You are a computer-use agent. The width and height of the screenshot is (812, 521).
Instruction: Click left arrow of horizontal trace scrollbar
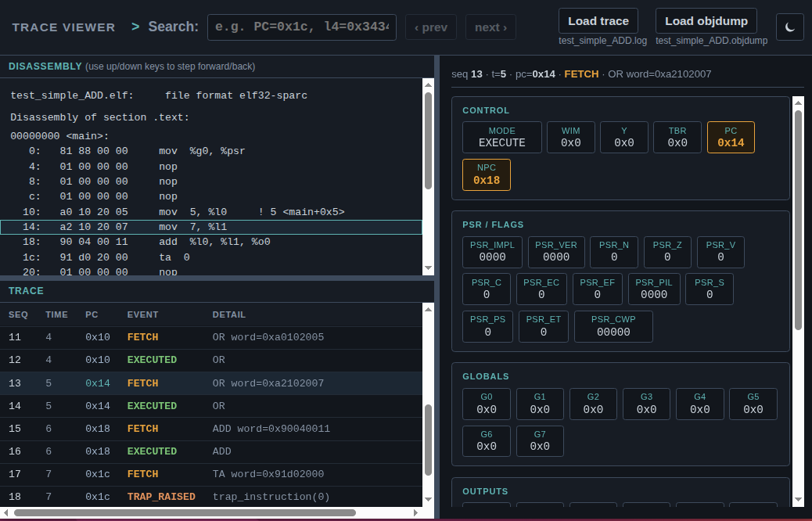pos(5,512)
